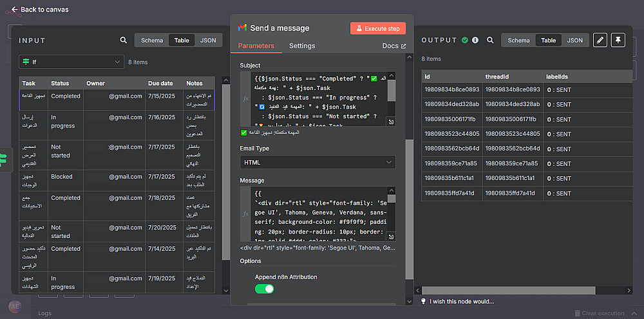Click the Back to canvas arrow
This screenshot has width=644, height=319.
click(15, 10)
